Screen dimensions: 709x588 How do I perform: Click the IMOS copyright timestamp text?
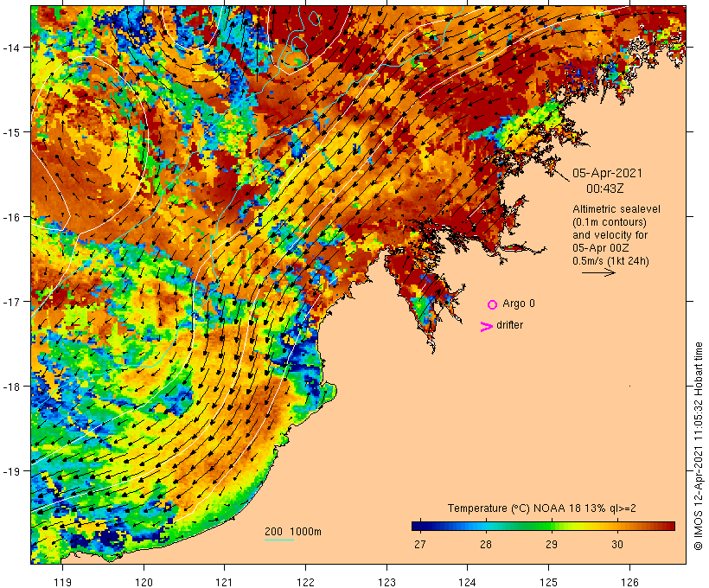pyautogui.click(x=698, y=446)
